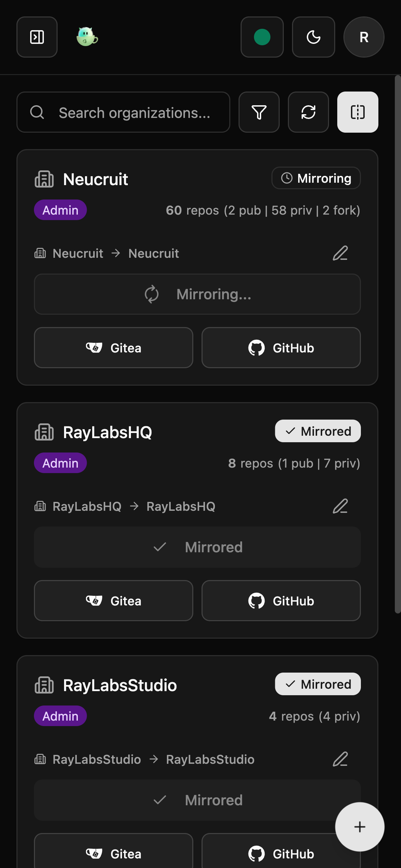Open the R user avatar menu
401x868 pixels.
point(364,37)
